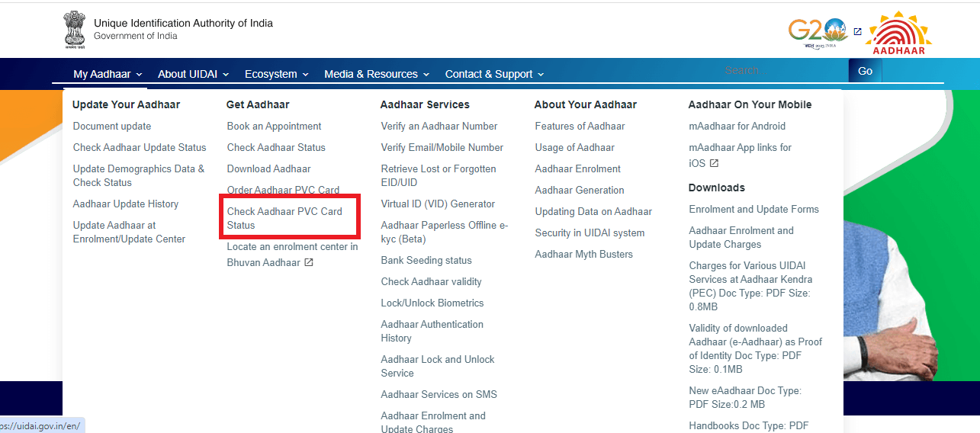This screenshot has height=433, width=980.
Task: Click the Aadhaar On Your Mobile heading
Action: (x=750, y=104)
